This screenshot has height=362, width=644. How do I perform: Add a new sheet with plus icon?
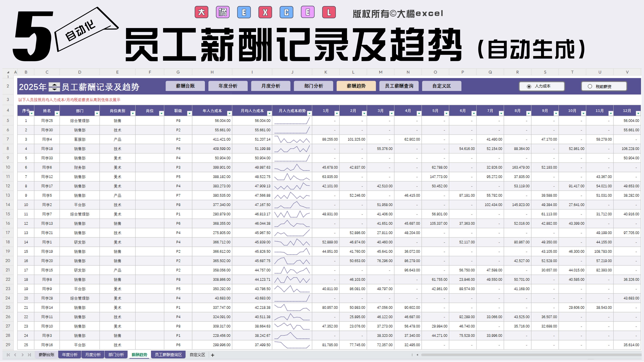coord(212,355)
